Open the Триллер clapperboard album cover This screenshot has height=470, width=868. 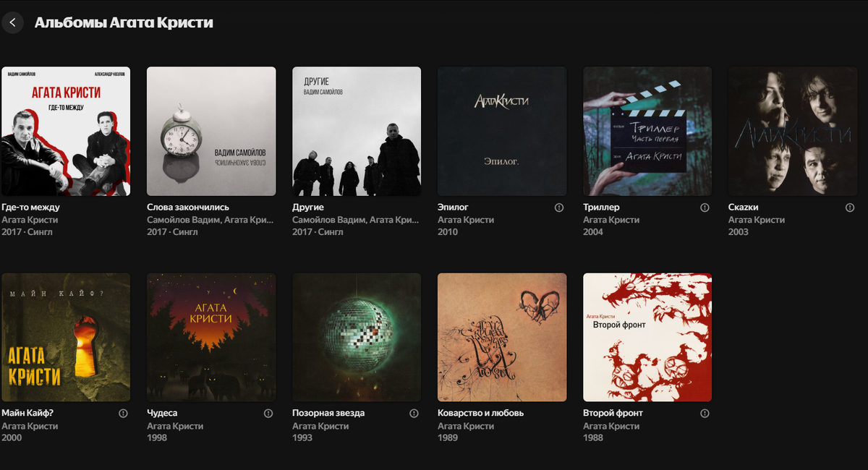point(647,132)
